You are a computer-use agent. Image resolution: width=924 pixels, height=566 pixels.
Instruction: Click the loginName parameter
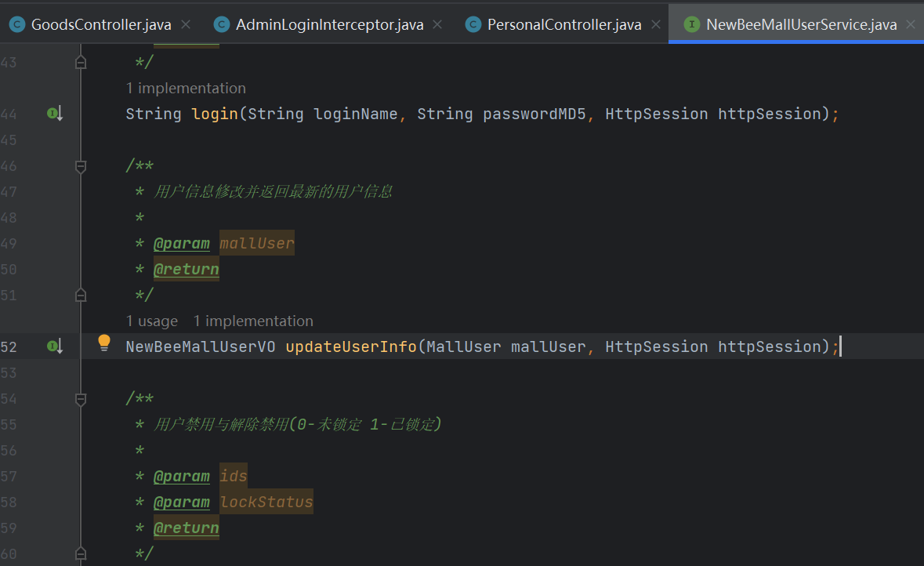355,114
